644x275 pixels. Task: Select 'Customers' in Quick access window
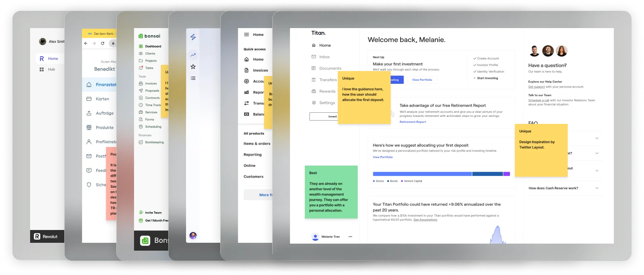(x=253, y=177)
